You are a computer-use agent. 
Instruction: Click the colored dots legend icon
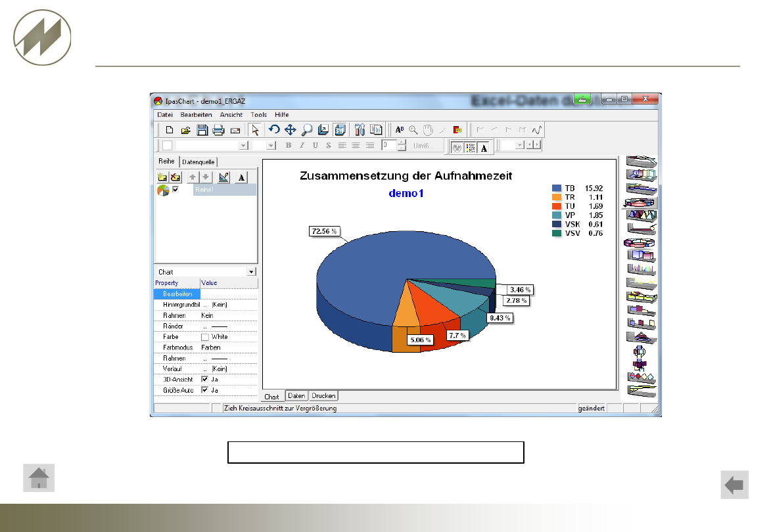(x=471, y=148)
